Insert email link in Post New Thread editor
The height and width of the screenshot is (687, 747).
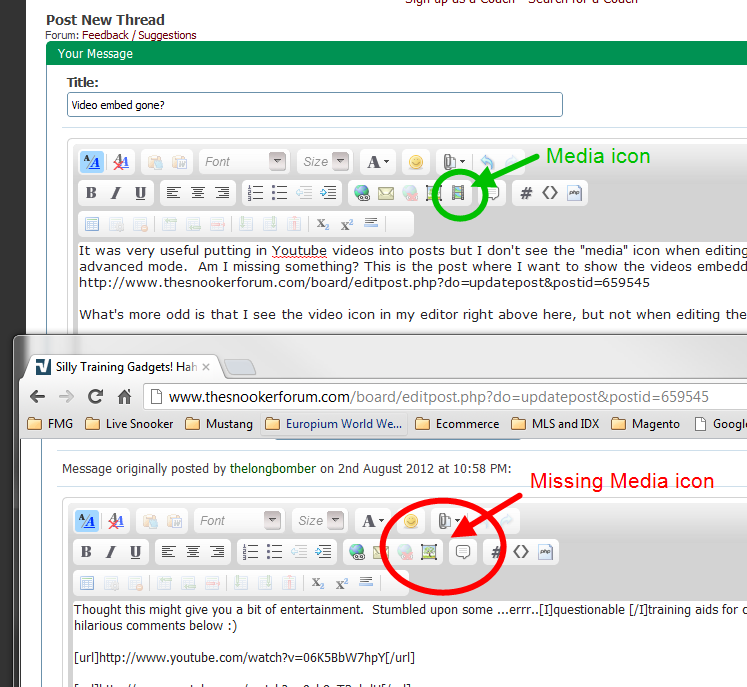(x=386, y=193)
